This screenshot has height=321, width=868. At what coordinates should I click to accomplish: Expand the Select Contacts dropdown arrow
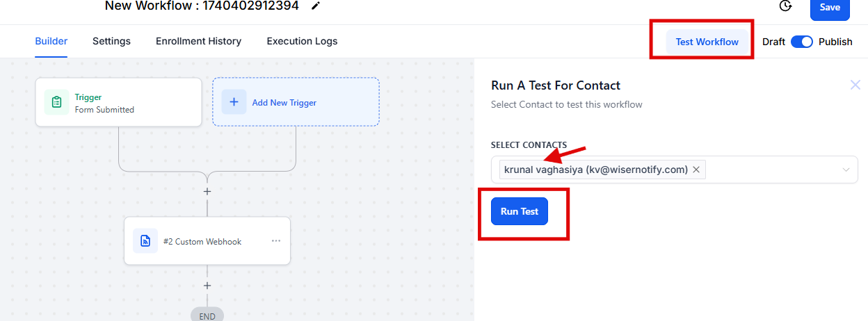click(x=846, y=170)
